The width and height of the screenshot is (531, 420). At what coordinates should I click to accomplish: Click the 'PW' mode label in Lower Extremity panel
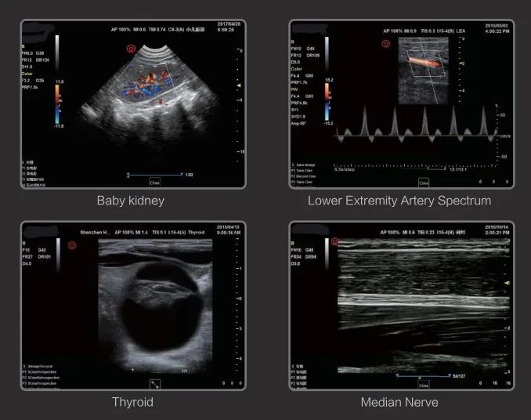(x=294, y=89)
